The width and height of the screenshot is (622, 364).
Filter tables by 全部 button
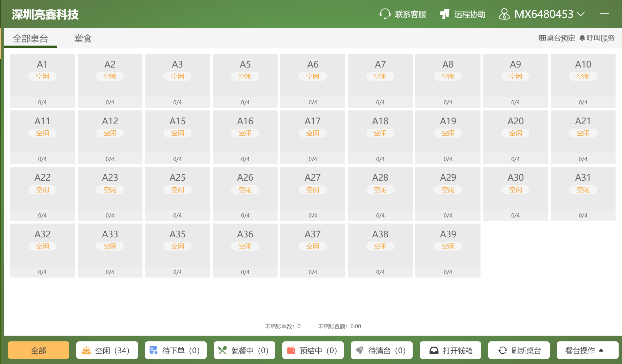(x=38, y=350)
